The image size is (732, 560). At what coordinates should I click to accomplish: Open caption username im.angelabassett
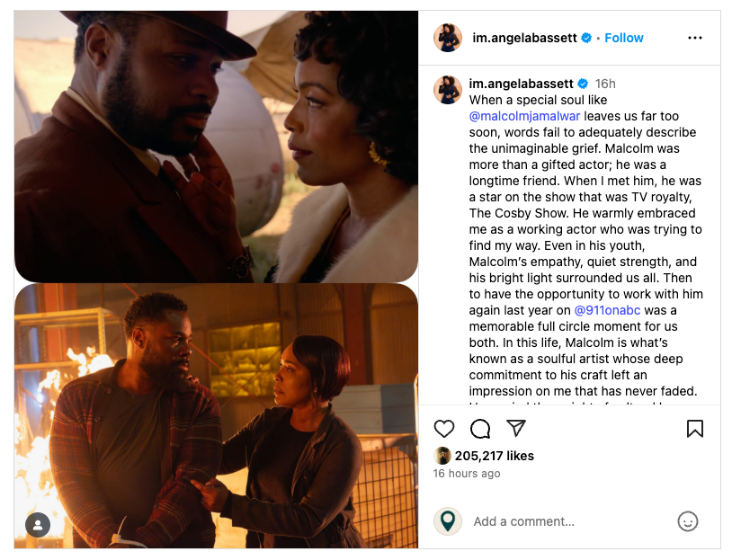click(521, 84)
